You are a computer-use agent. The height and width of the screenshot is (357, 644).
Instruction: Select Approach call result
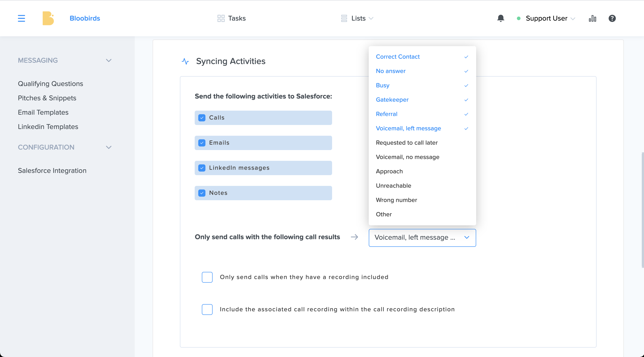[422, 171]
